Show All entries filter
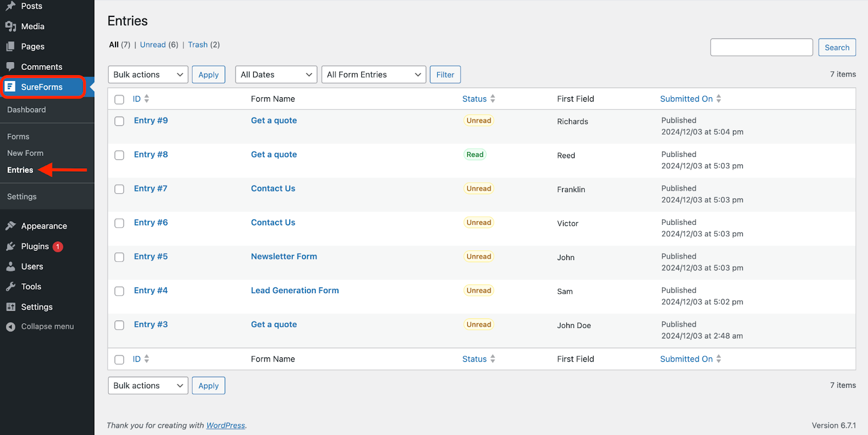Screen dimensions: 868x435 click(x=114, y=45)
